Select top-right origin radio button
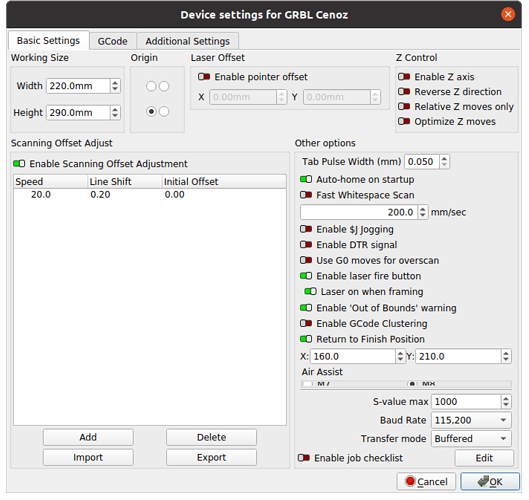Screen dimensions: 529x500 164,86
